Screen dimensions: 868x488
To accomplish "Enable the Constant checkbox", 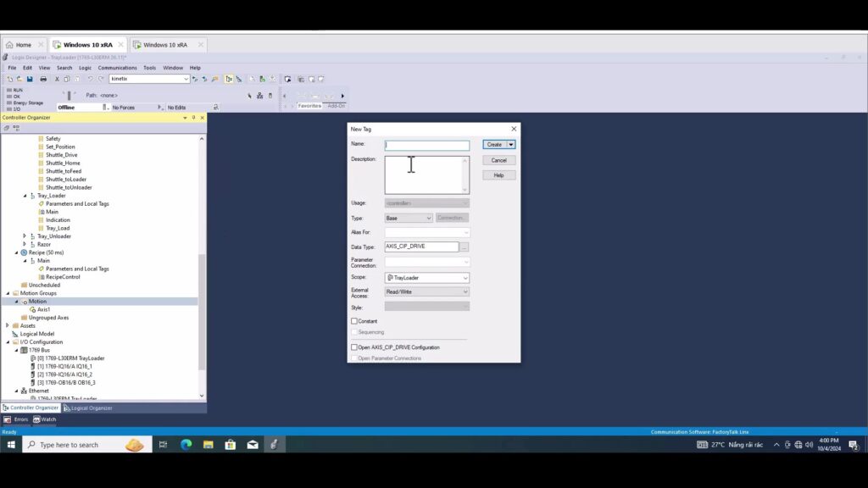I will point(354,321).
